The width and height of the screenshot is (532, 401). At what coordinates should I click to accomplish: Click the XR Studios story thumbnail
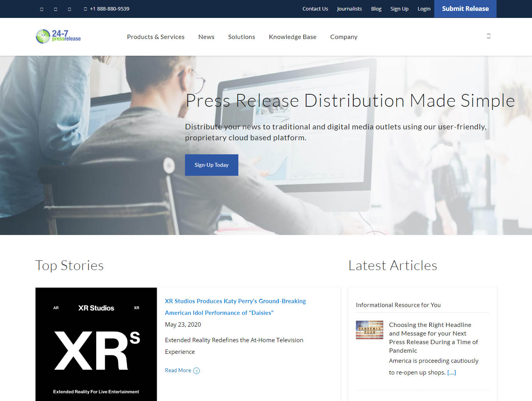[96, 344]
